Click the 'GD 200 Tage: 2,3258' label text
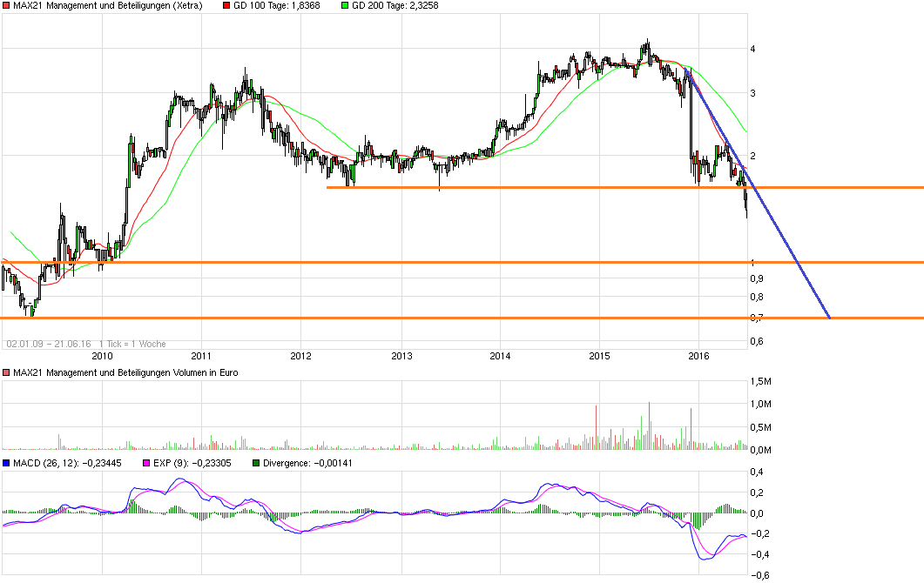The height and width of the screenshot is (583, 924). click(x=396, y=5)
